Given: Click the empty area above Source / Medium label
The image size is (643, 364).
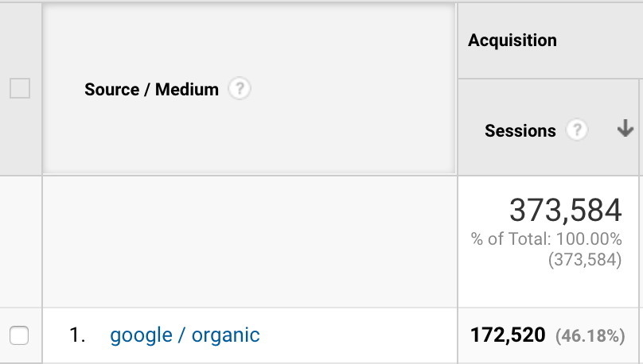Looking at the screenshot, I should point(249,41).
